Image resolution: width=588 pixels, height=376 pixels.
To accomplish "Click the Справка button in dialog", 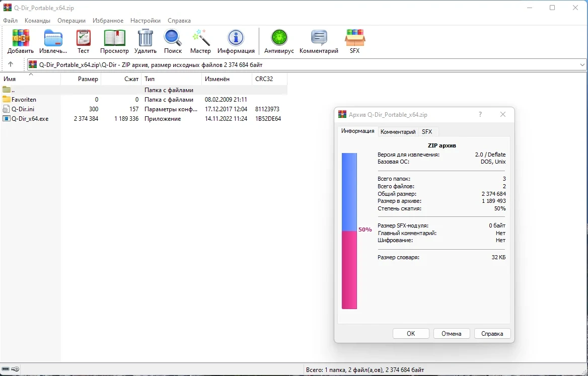I will (492, 333).
